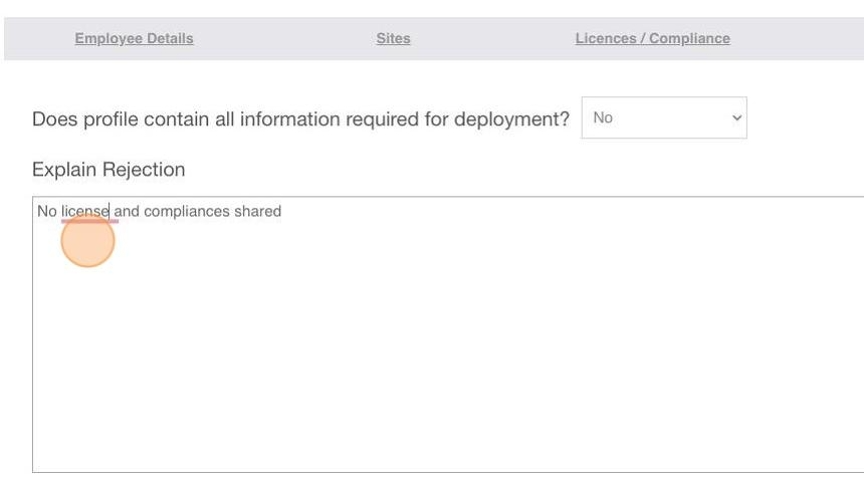This screenshot has width=864, height=484.
Task: Go to Licences / Compliance tab
Action: point(652,39)
